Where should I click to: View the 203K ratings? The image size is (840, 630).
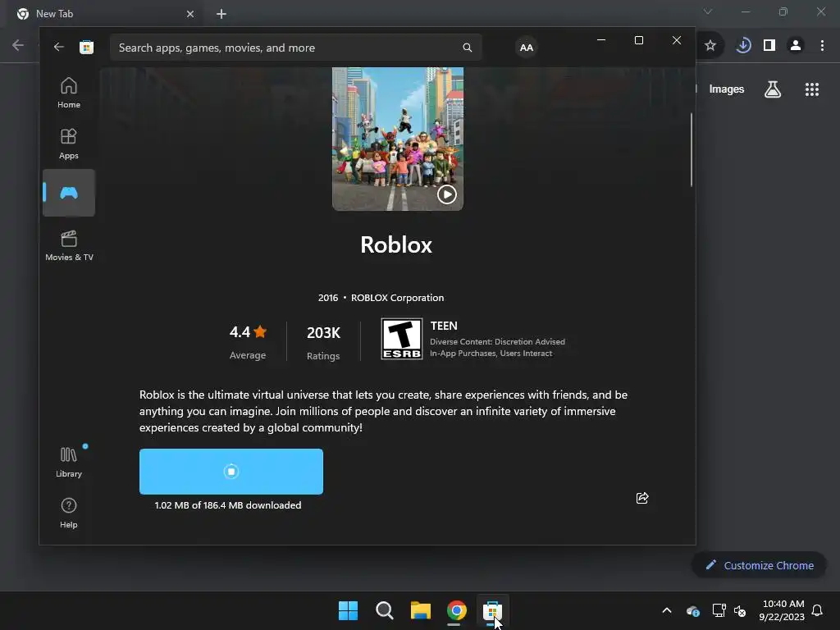click(x=323, y=341)
